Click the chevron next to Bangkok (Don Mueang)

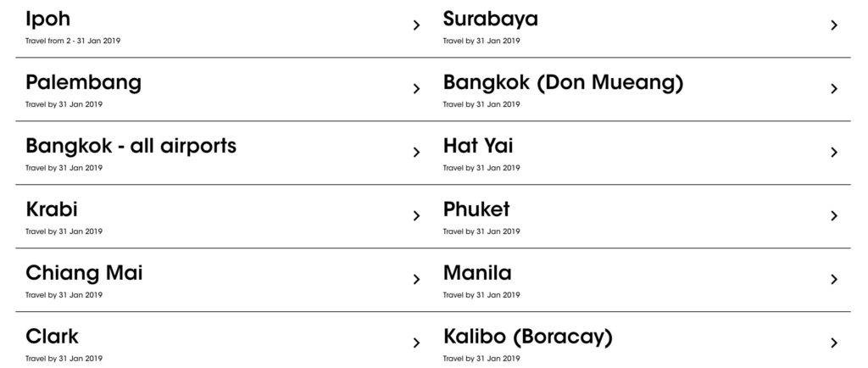(834, 88)
